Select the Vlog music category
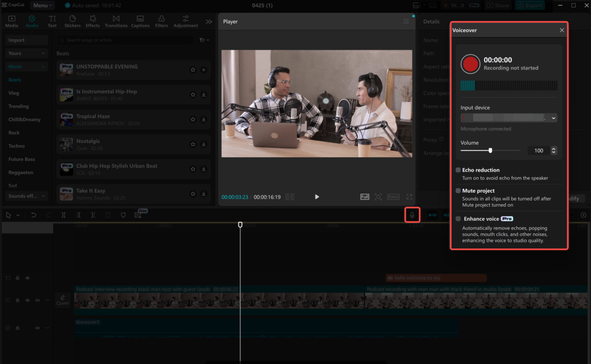The image size is (591, 364). tap(14, 93)
